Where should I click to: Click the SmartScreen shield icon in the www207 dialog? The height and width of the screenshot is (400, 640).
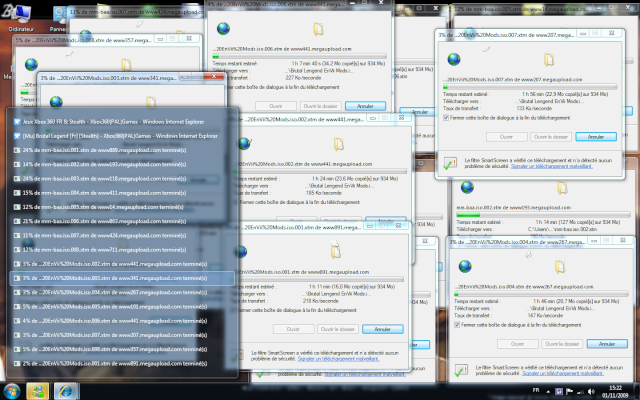450,163
